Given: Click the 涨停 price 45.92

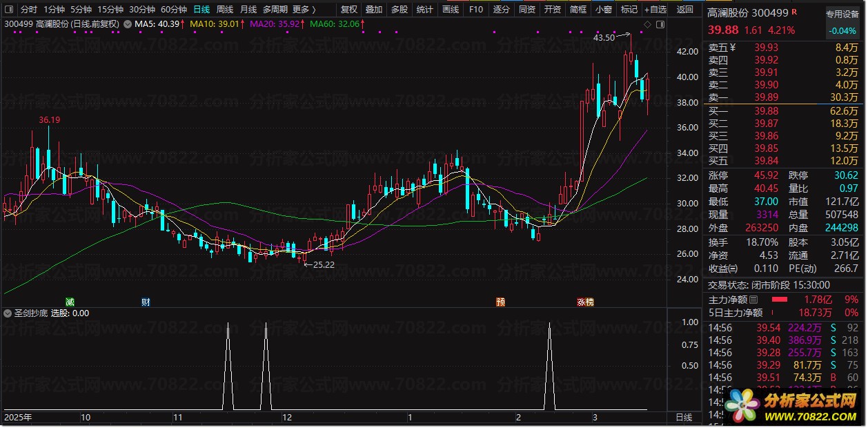Looking at the screenshot, I should 767,176.
